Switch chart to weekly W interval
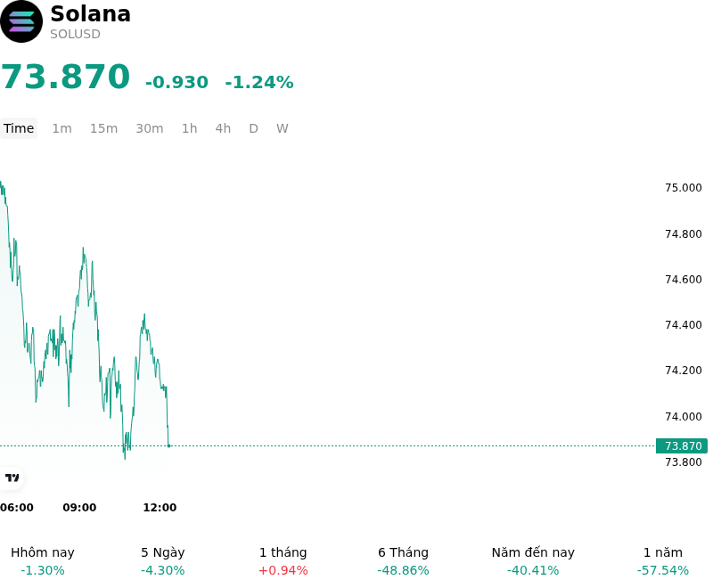 tap(283, 128)
